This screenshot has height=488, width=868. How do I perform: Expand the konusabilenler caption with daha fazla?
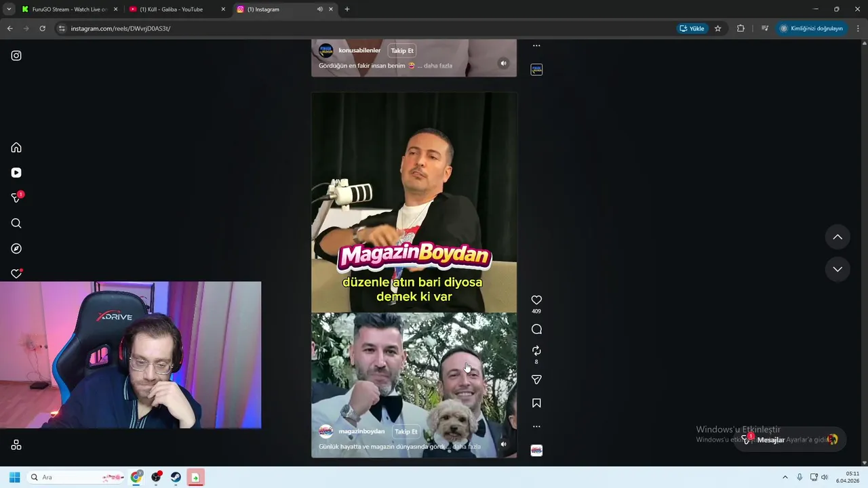tap(438, 66)
